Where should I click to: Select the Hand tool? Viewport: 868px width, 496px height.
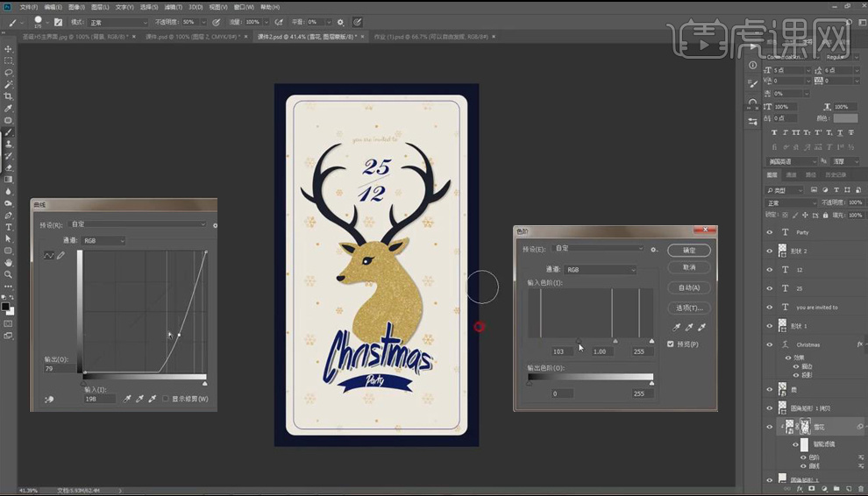pos(8,262)
